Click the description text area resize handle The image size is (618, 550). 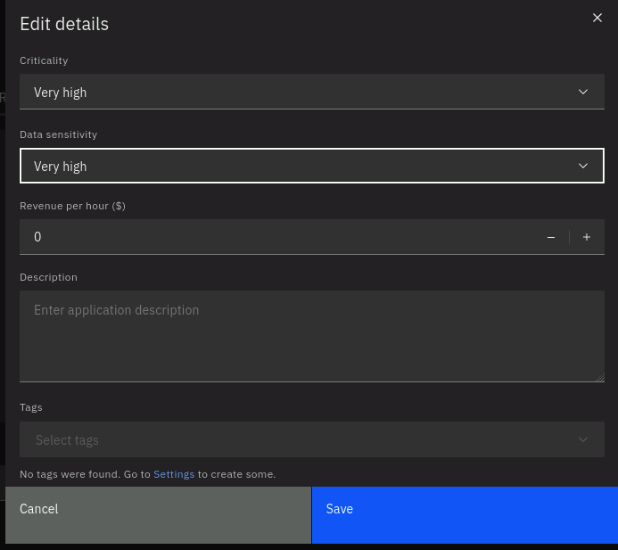click(600, 377)
